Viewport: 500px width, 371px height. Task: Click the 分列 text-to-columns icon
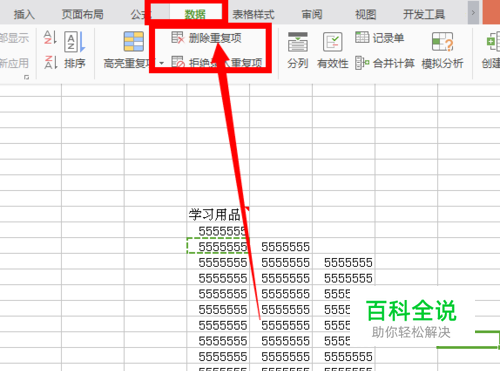coord(298,42)
